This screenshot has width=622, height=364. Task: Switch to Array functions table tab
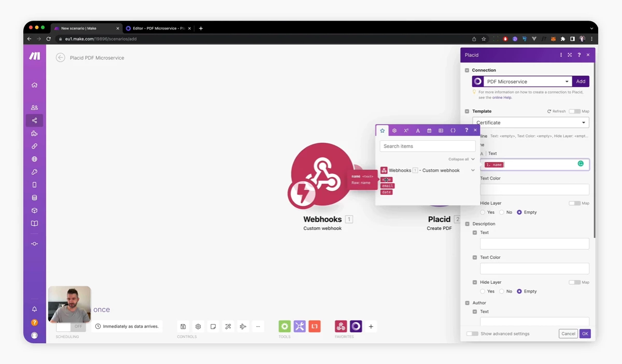[441, 130]
